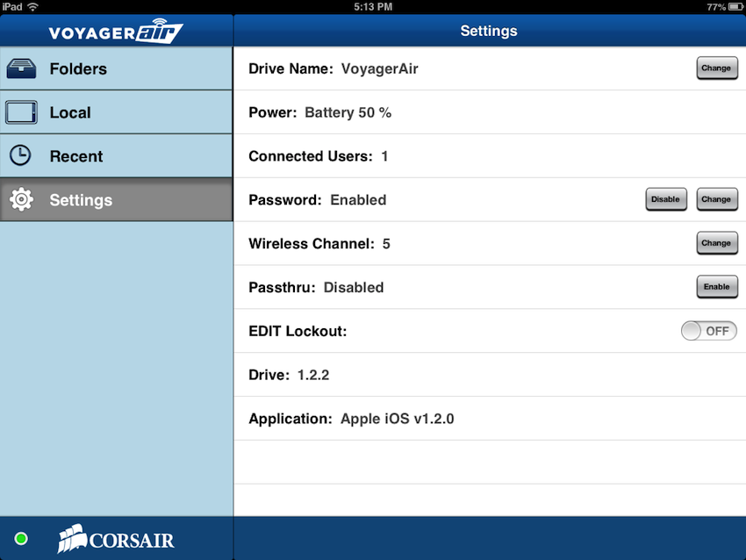Switch to the Local section label
Image resolution: width=746 pixels, height=560 pixels.
pyautogui.click(x=70, y=112)
